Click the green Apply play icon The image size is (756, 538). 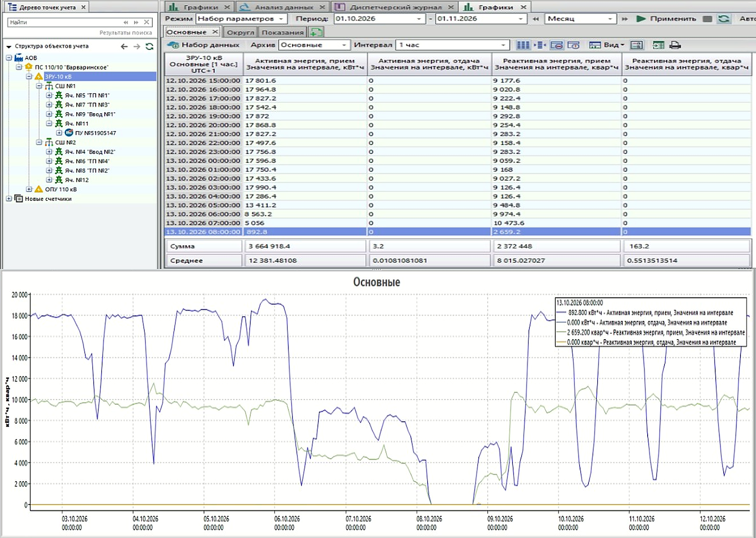coord(641,19)
